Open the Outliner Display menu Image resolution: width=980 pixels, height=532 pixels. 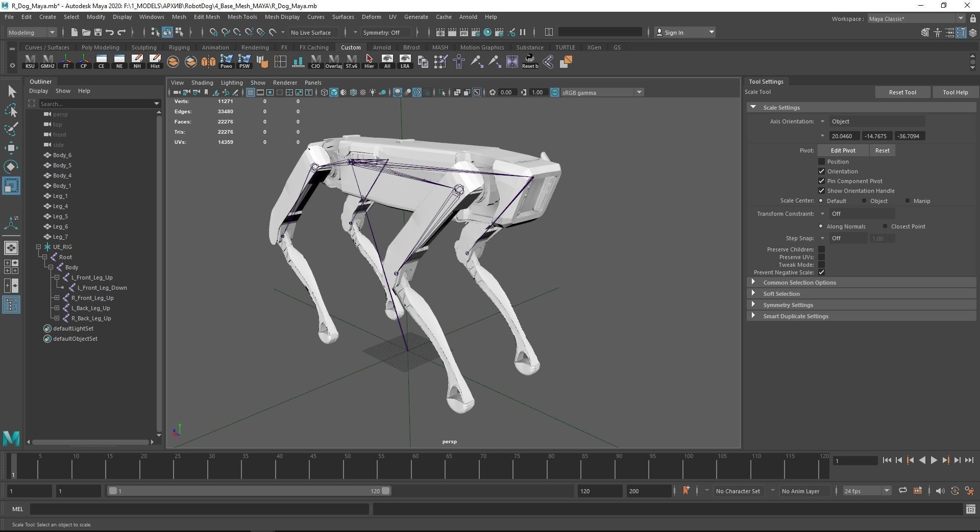click(x=38, y=91)
